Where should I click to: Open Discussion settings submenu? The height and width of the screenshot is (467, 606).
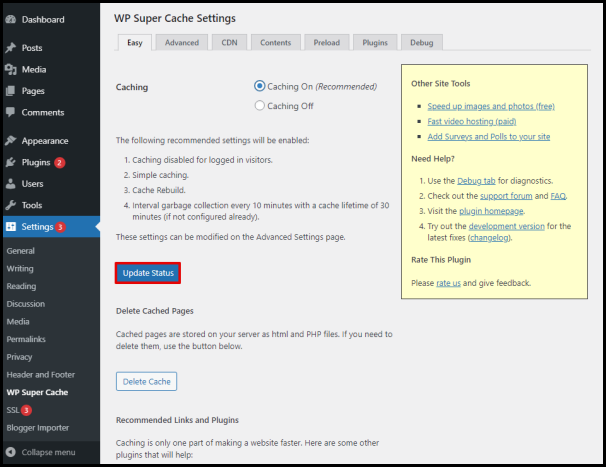(x=26, y=304)
